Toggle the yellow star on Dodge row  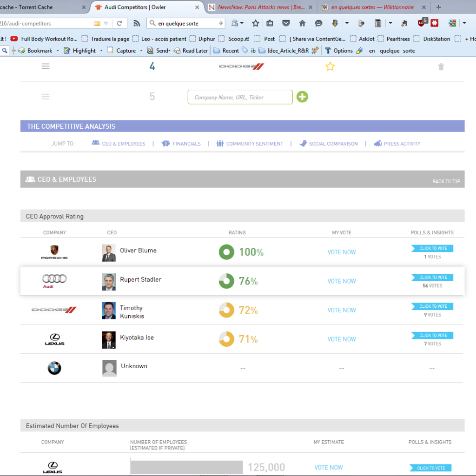pyautogui.click(x=330, y=66)
